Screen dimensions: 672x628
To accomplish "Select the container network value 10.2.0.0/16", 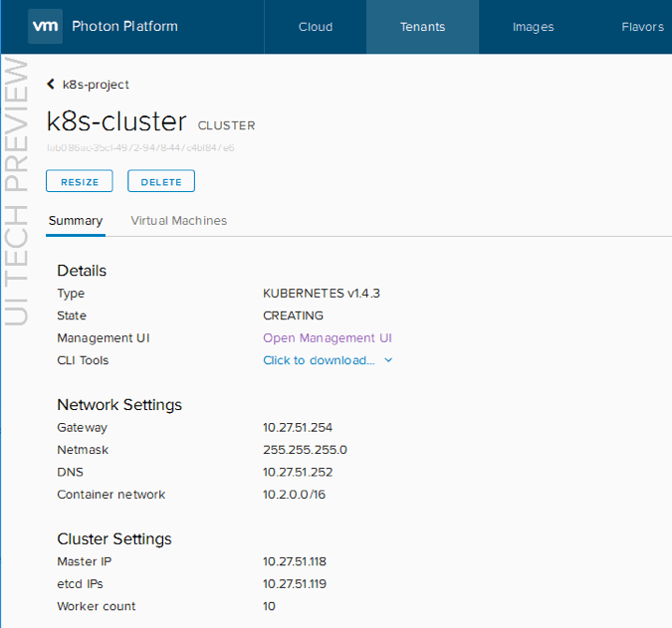I will (294, 495).
